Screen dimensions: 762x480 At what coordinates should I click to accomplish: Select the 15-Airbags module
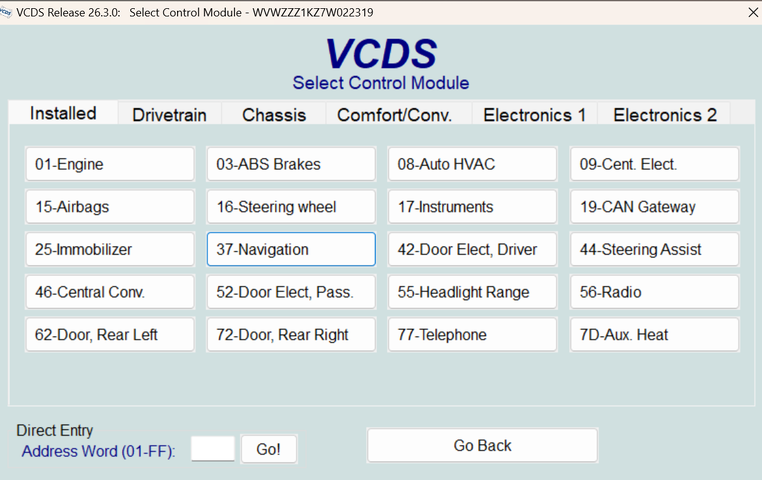tap(110, 207)
